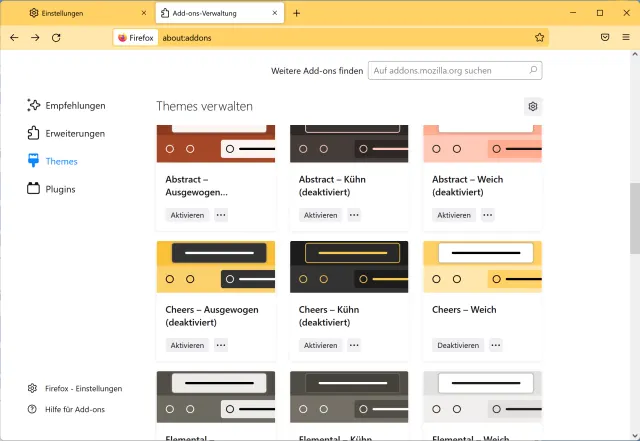The image size is (640, 441).
Task: Open the Firefox hamburger menu
Action: coord(626,38)
